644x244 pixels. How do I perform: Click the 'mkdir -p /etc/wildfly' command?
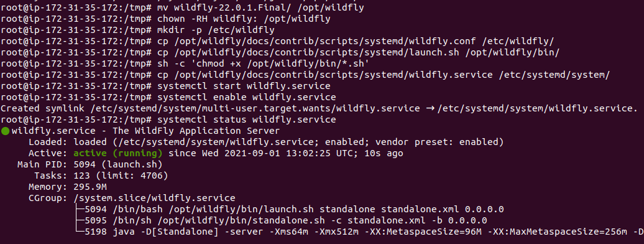216,30
